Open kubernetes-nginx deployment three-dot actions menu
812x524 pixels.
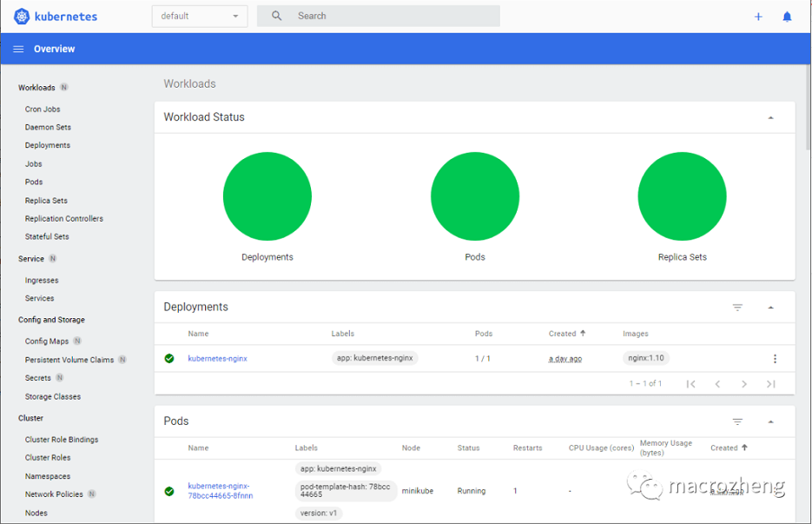pyautogui.click(x=775, y=359)
